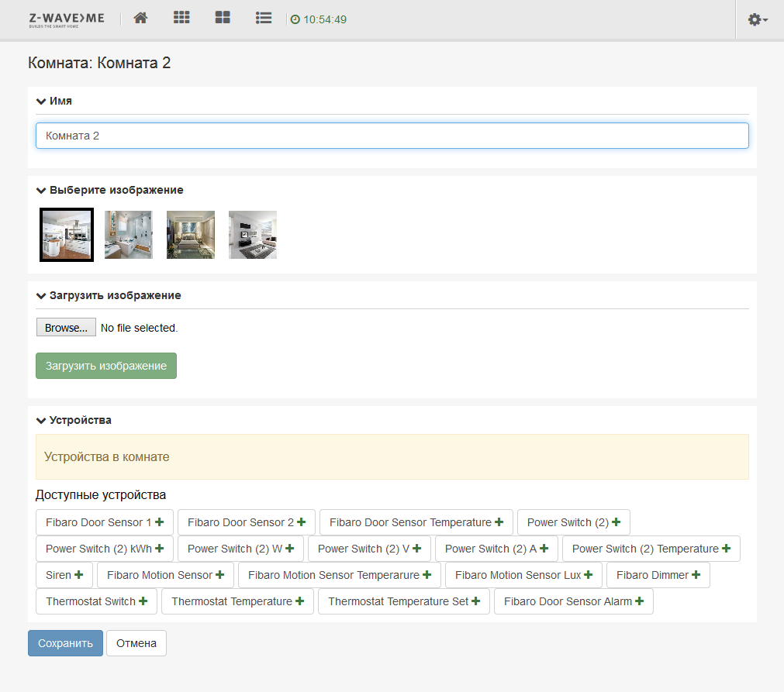Select the kitchen room image
Image resolution: width=784 pixels, height=692 pixels.
(67, 235)
